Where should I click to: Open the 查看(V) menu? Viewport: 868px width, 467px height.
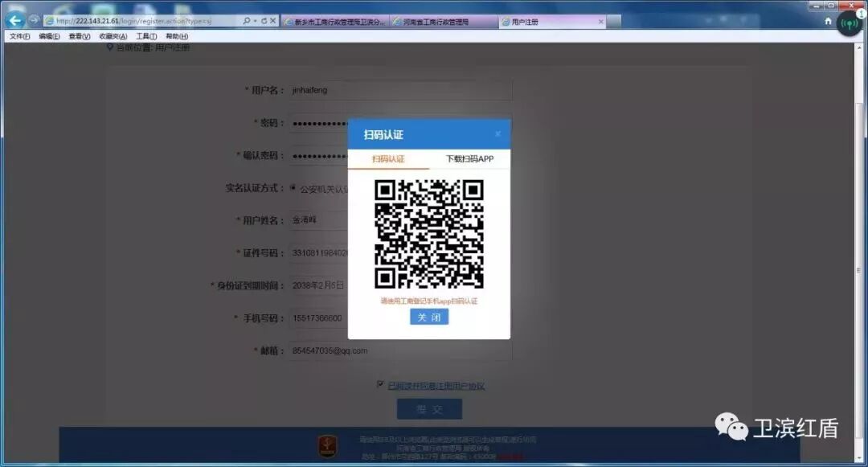pos(79,36)
